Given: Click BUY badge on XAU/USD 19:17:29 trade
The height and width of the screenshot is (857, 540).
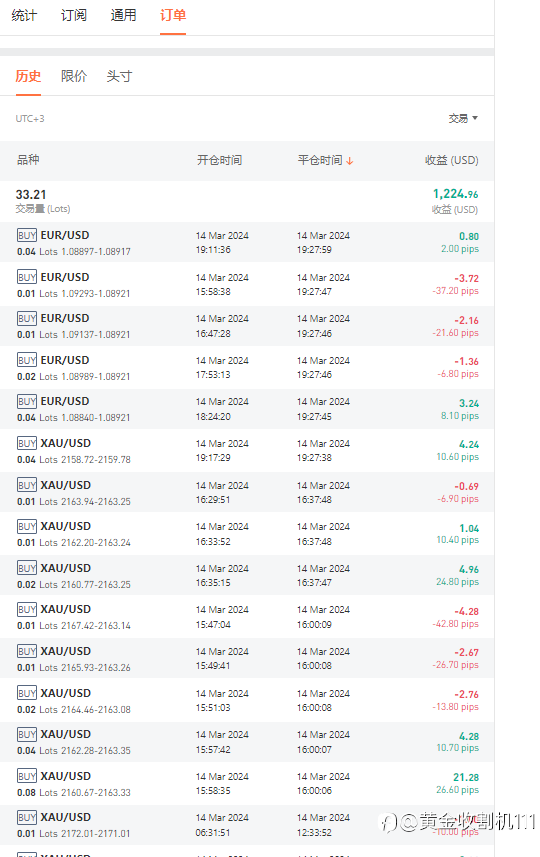Looking at the screenshot, I should coord(27,443).
